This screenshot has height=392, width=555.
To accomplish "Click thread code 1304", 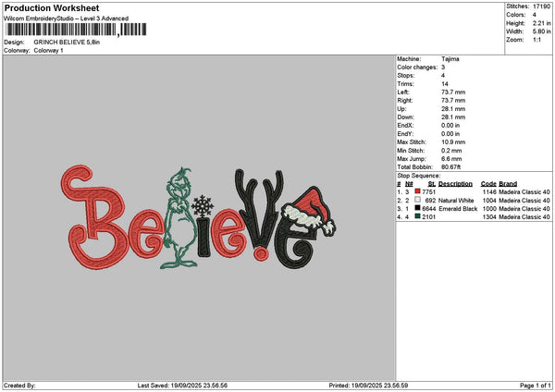I will tap(489, 217).
